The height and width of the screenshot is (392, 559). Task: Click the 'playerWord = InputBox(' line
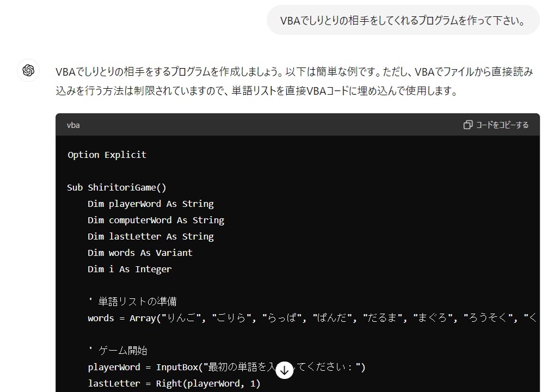pos(226,367)
